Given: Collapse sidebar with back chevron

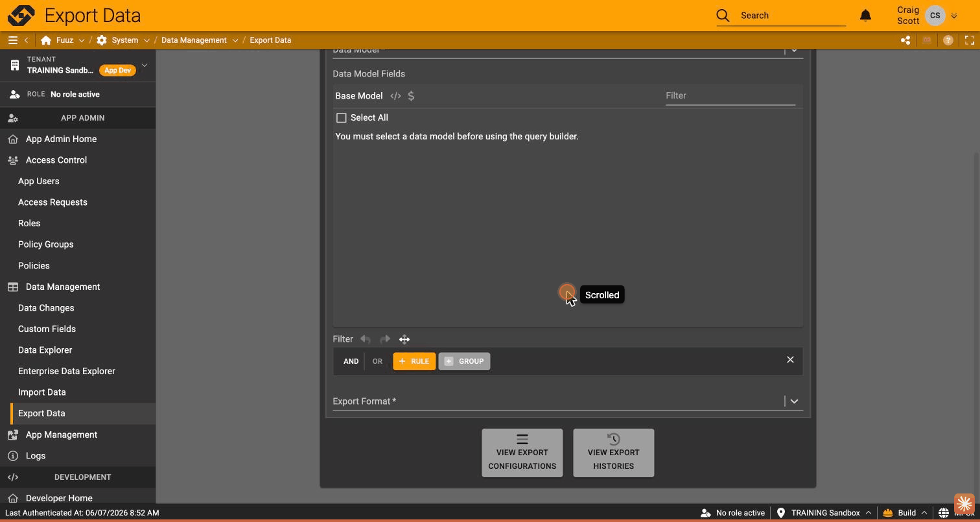Looking at the screenshot, I should coord(26,40).
